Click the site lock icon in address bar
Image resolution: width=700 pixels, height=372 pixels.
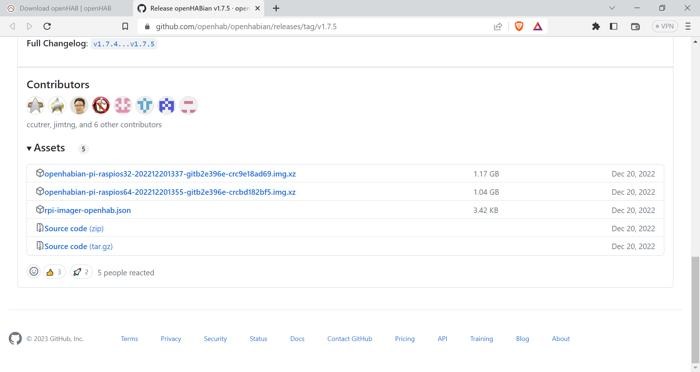[x=147, y=27]
